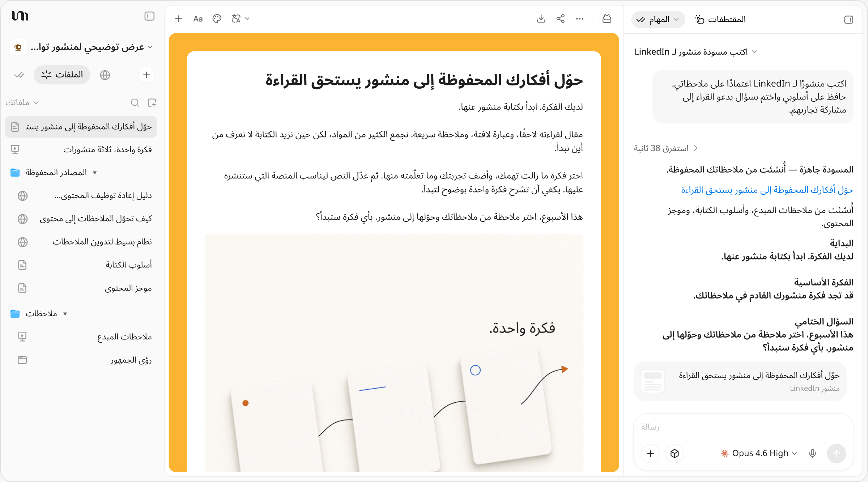868x482 pixels.
Task: Click the document heading حوّل أفكارك المحفوظة
Action: click(x=424, y=80)
